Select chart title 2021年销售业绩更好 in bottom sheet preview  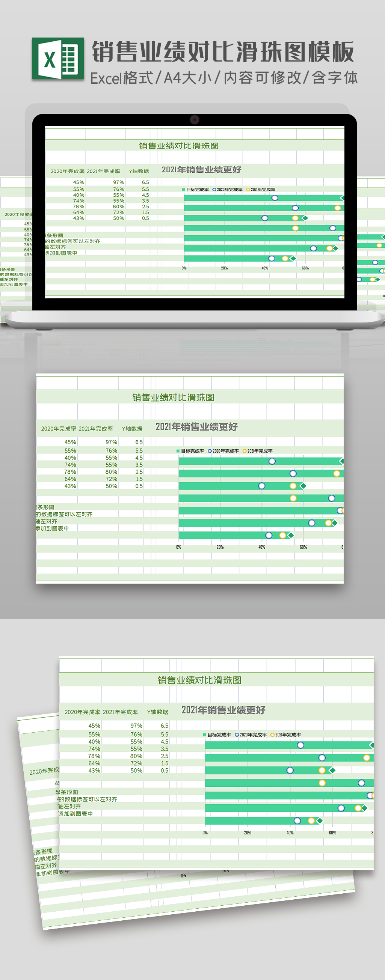[x=223, y=710]
